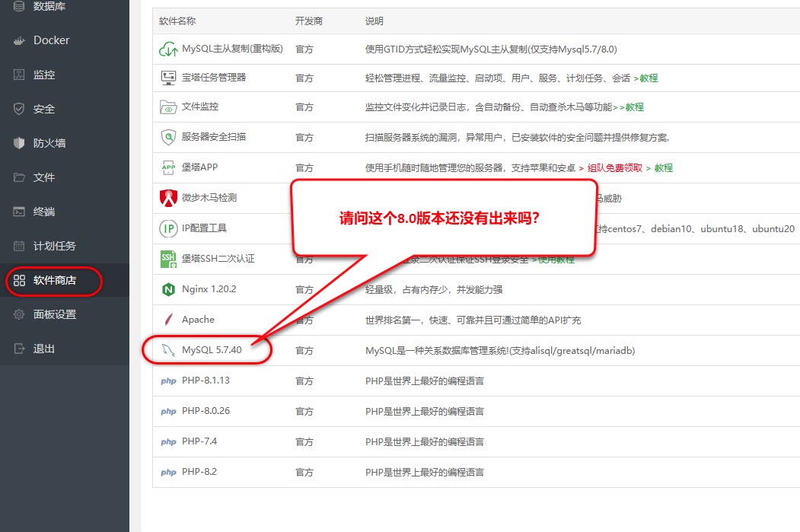Click the Apache feather icon
Screen dimensions: 800x532
pyautogui.click(x=168, y=320)
